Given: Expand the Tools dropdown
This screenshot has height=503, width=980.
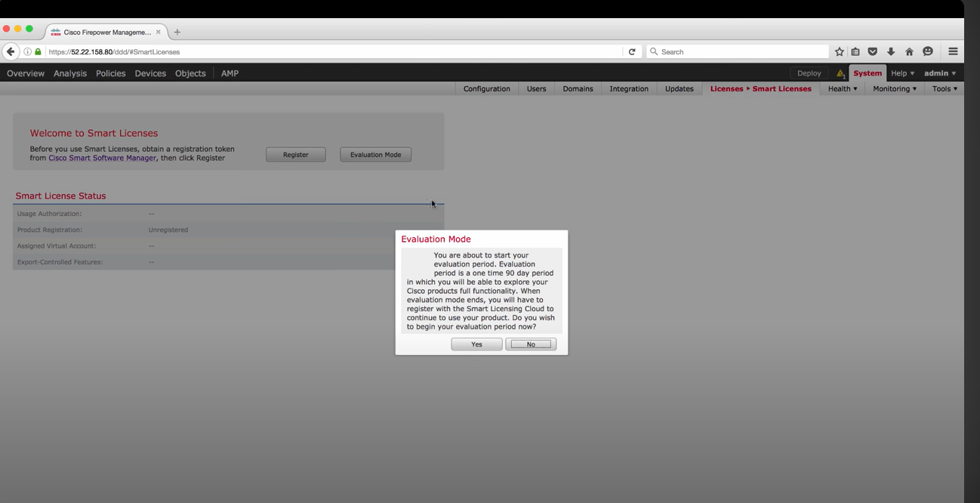Looking at the screenshot, I should 945,88.
